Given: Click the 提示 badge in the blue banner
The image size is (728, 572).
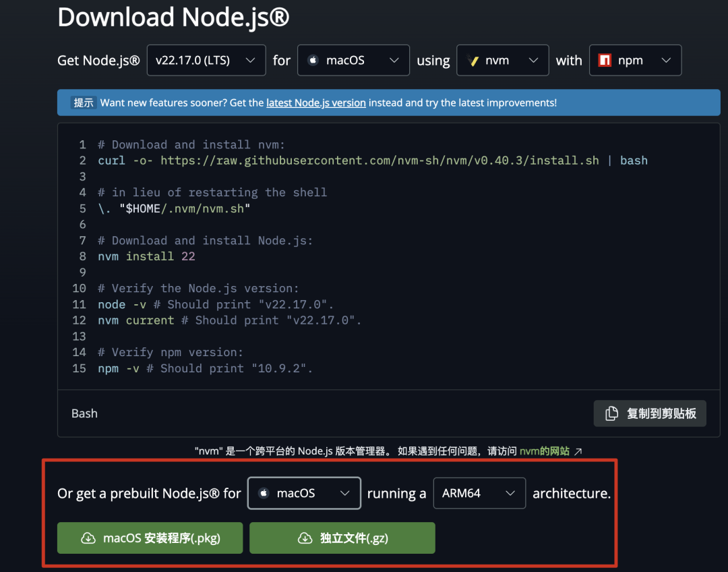Looking at the screenshot, I should [84, 103].
